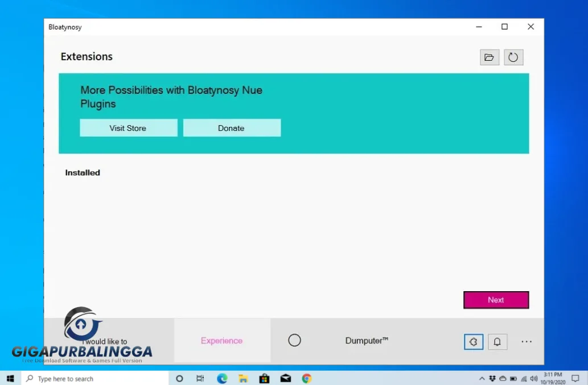The height and width of the screenshot is (385, 588).
Task: Open the taskbar clock and date
Action: point(553,378)
